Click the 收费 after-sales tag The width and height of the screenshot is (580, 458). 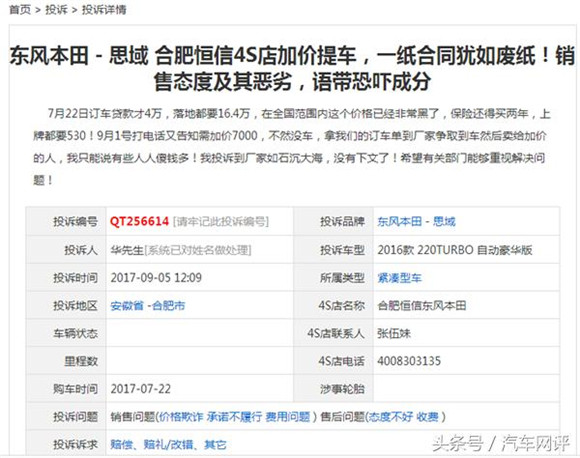point(427,417)
